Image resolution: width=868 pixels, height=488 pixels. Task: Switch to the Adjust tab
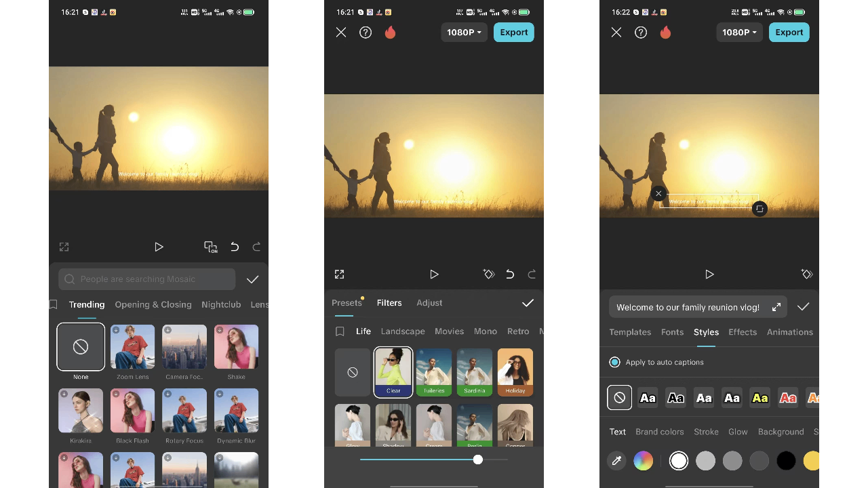click(429, 302)
